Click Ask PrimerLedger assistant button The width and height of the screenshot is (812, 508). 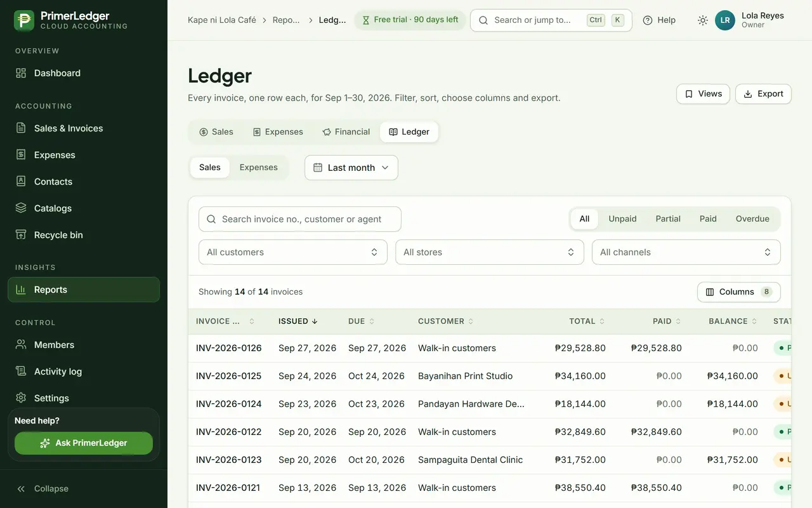pos(84,443)
